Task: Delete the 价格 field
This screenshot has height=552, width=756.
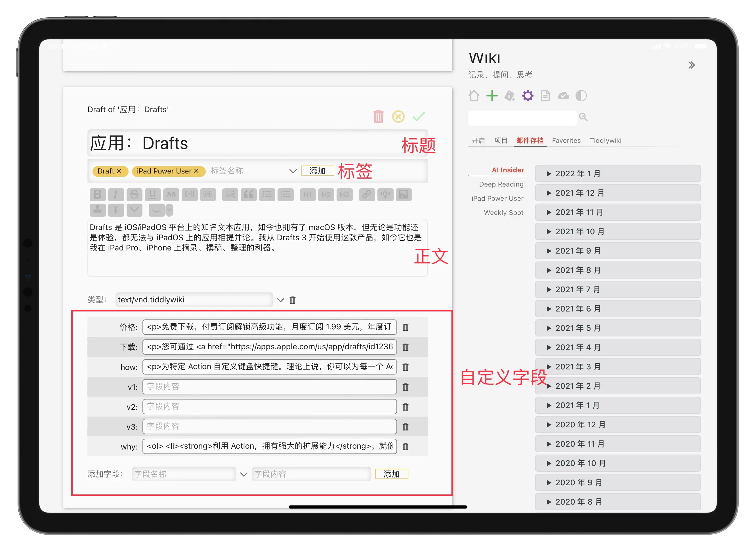Action: (x=405, y=327)
